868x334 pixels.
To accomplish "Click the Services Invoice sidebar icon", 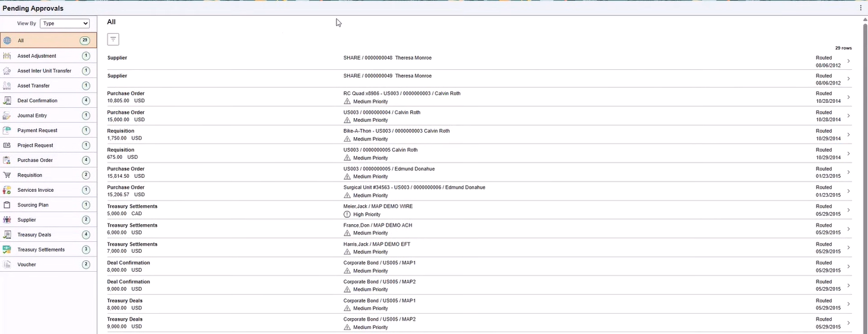I will tap(7, 190).
